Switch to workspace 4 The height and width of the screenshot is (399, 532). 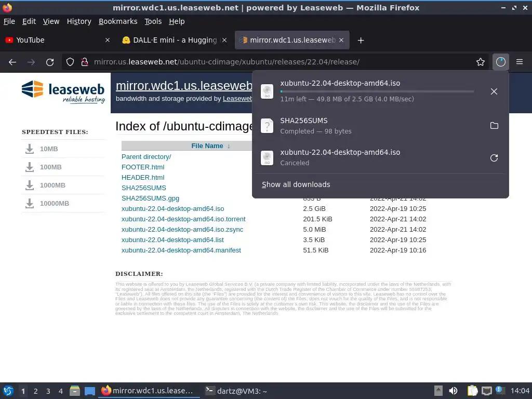click(61, 391)
